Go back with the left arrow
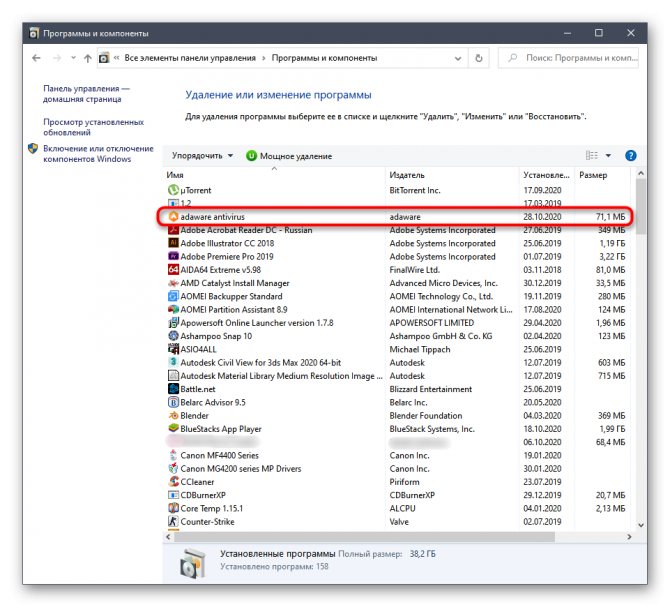 tap(36, 58)
